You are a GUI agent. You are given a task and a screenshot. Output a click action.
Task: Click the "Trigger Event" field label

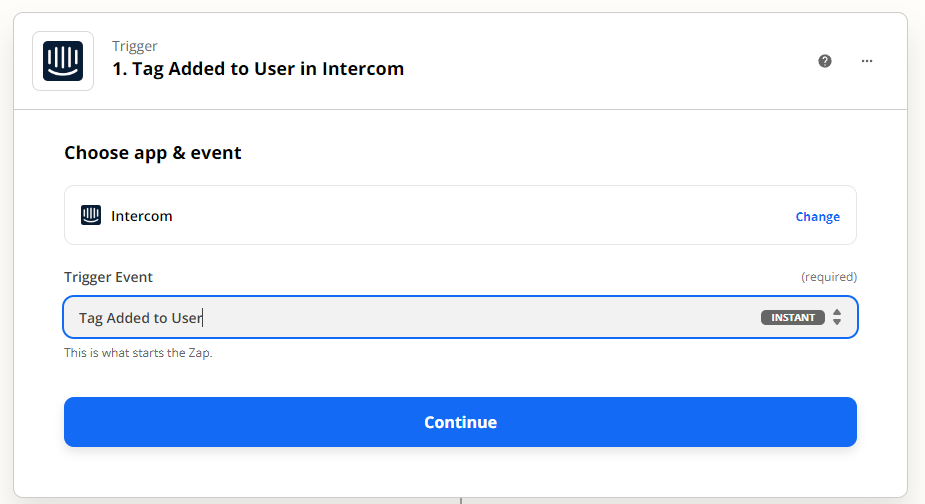pyautogui.click(x=109, y=277)
